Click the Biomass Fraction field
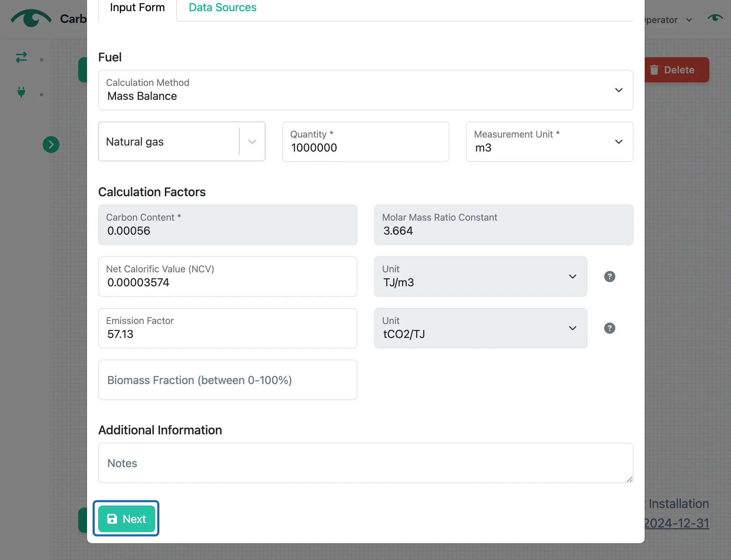Screen dimensions: 731x560 227,380
